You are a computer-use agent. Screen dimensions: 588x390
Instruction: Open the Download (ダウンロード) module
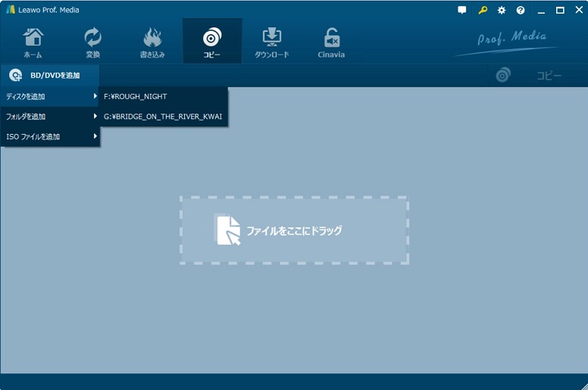point(271,42)
